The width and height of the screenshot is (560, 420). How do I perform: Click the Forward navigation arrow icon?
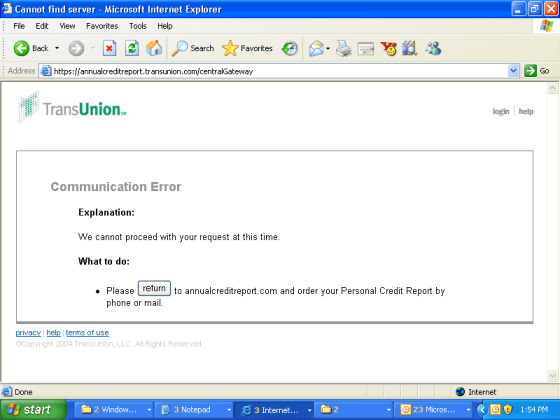[76, 48]
